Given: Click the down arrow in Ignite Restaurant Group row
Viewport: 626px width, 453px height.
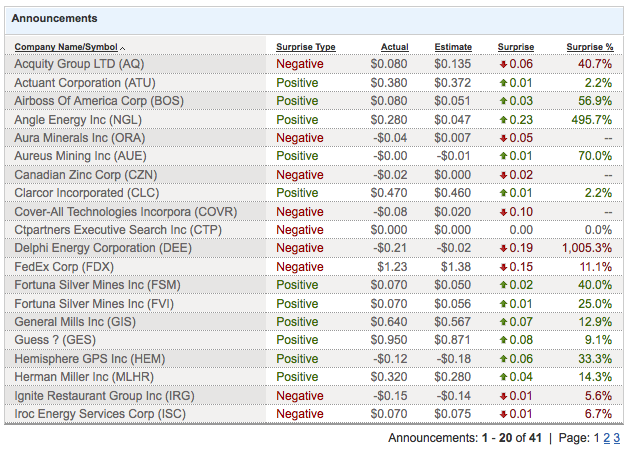Looking at the screenshot, I should 503,396.
